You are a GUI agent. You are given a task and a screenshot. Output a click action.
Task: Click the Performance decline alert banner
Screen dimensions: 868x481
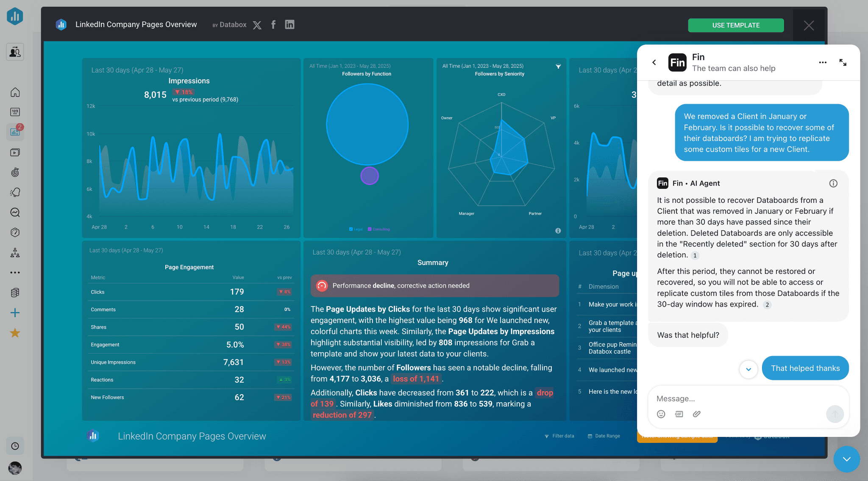click(435, 286)
